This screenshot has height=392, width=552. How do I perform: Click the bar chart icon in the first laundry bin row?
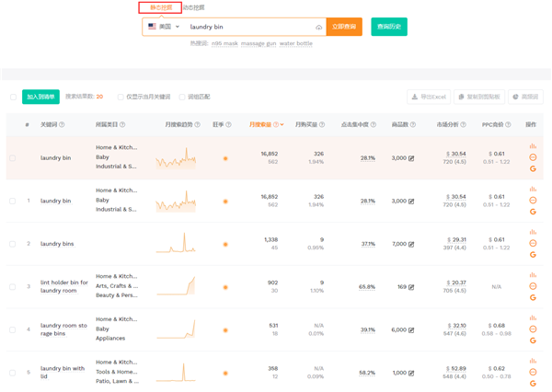533,146
